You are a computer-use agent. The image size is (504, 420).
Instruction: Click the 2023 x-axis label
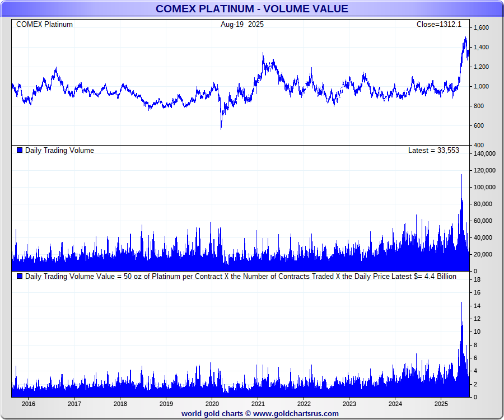(349, 404)
